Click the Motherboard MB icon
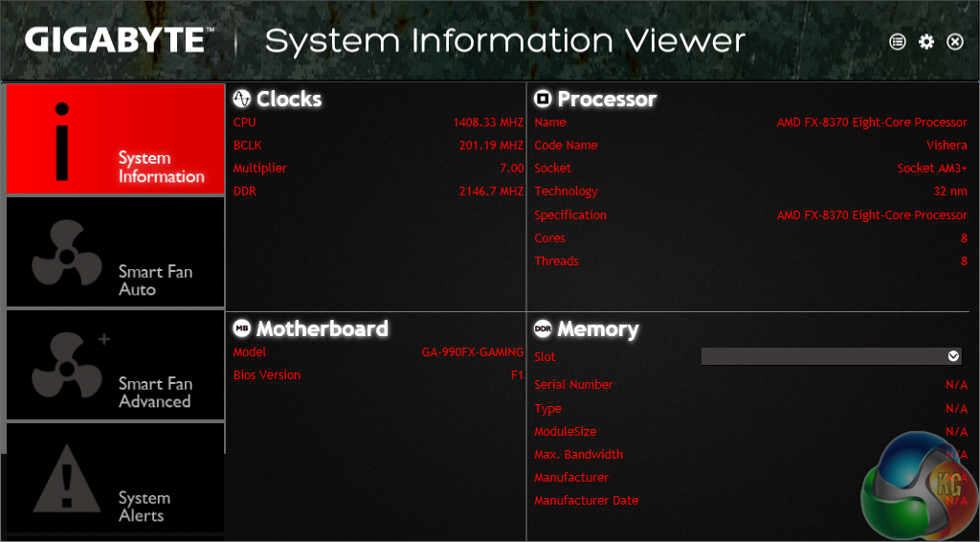 (242, 328)
